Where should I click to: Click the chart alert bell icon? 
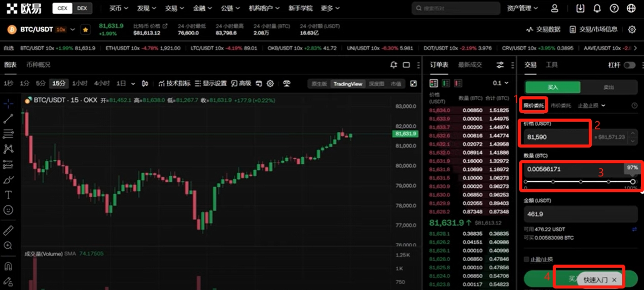[x=393, y=65]
